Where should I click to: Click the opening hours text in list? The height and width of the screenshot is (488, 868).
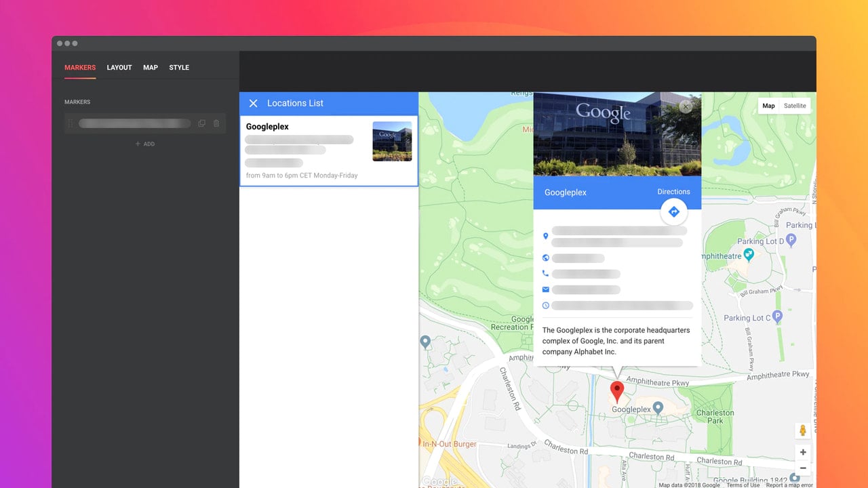tap(302, 176)
